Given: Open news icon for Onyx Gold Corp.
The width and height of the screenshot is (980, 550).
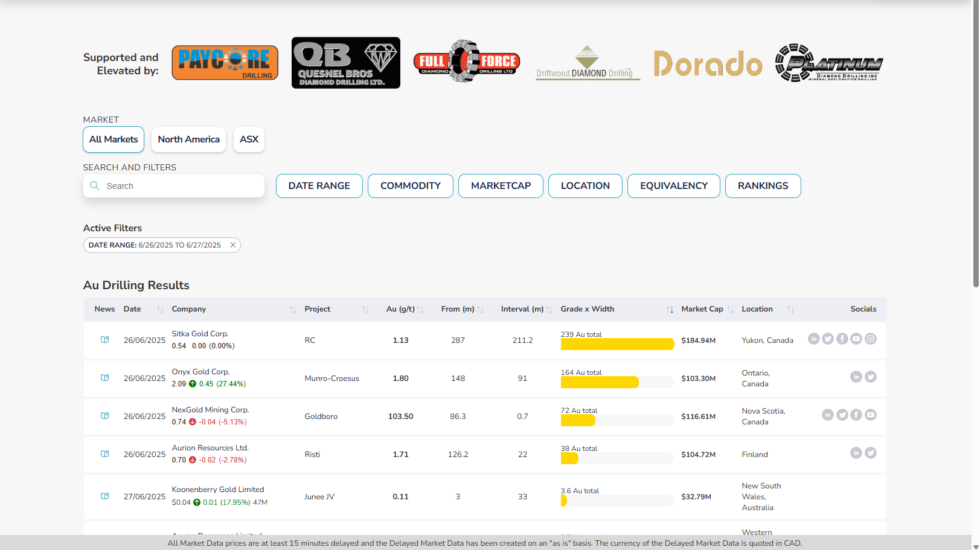Looking at the screenshot, I should (104, 378).
